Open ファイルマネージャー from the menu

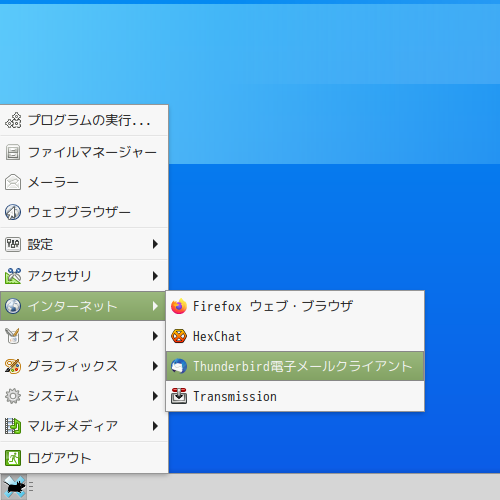pos(84,152)
